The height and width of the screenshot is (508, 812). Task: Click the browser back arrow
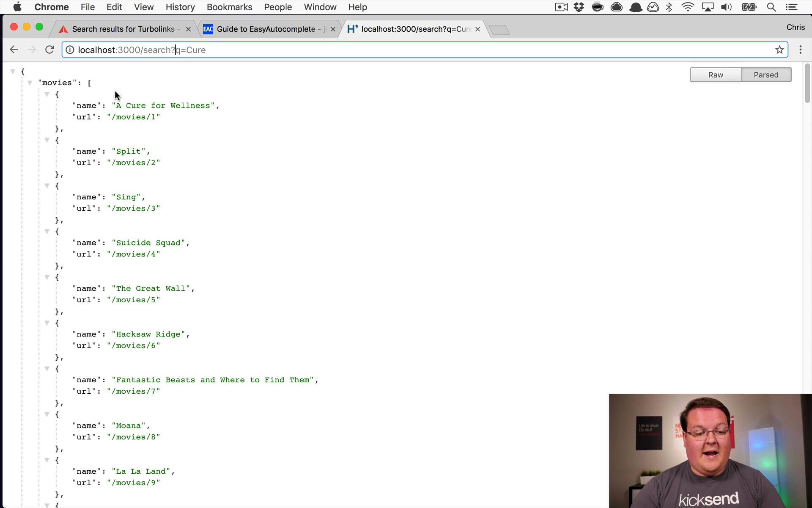pos(14,50)
